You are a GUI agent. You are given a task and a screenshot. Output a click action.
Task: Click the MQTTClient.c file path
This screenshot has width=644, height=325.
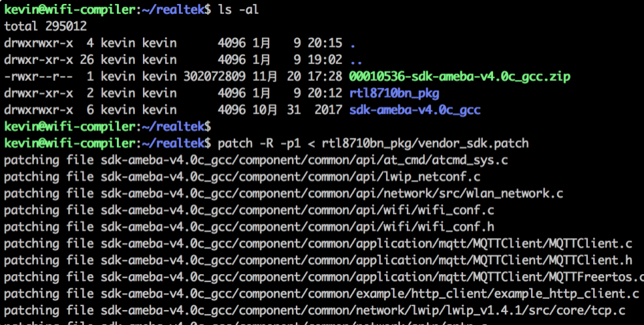(x=366, y=244)
